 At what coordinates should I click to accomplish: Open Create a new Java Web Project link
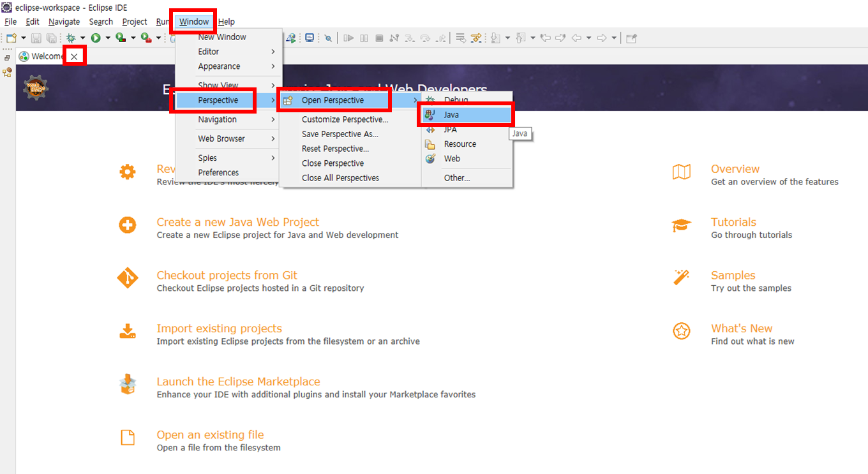(237, 222)
